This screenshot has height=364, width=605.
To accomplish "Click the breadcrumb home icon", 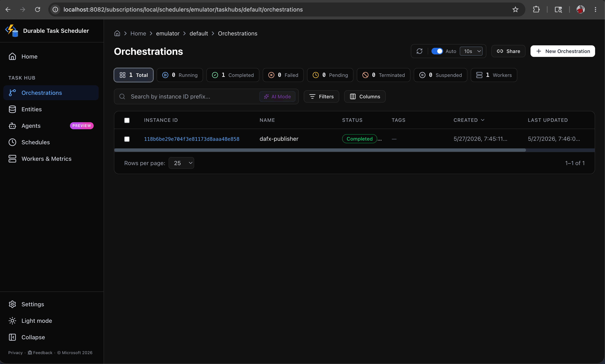I will click(117, 33).
